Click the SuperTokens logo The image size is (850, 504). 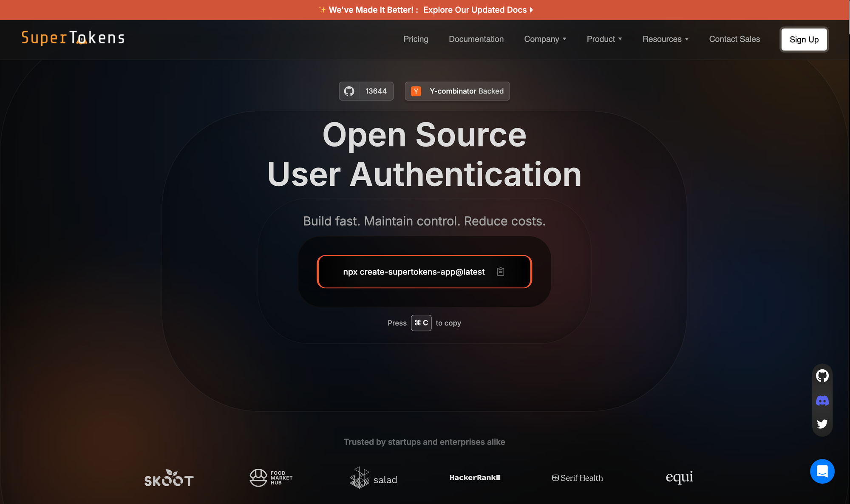click(73, 38)
